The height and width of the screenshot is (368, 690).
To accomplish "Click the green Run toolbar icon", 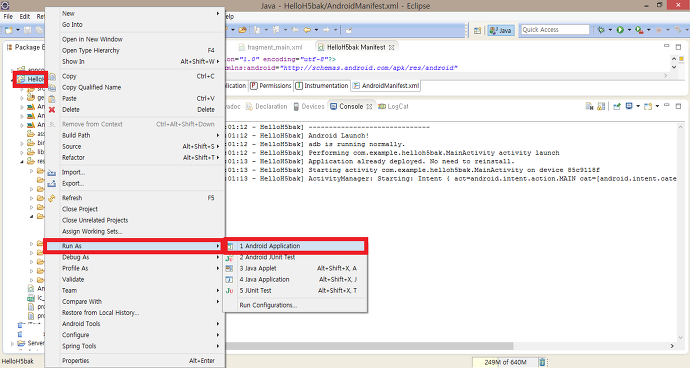I will click(620, 30).
